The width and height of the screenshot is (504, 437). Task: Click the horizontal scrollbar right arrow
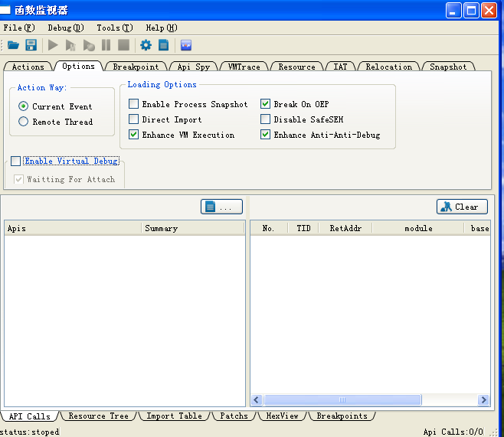[483, 399]
